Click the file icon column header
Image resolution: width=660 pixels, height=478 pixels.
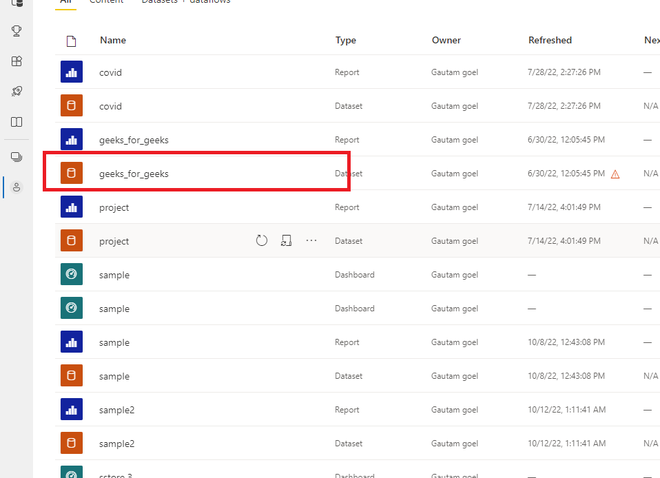tap(71, 41)
